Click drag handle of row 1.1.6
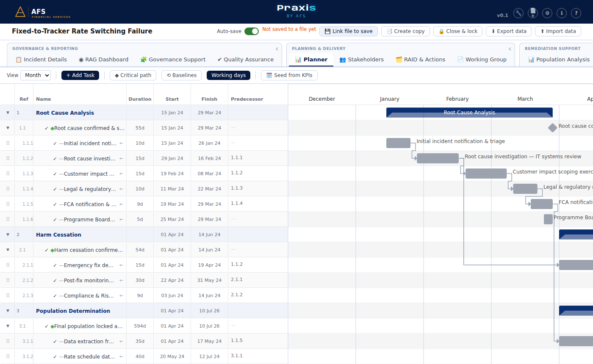593x364 pixels. pos(8,219)
